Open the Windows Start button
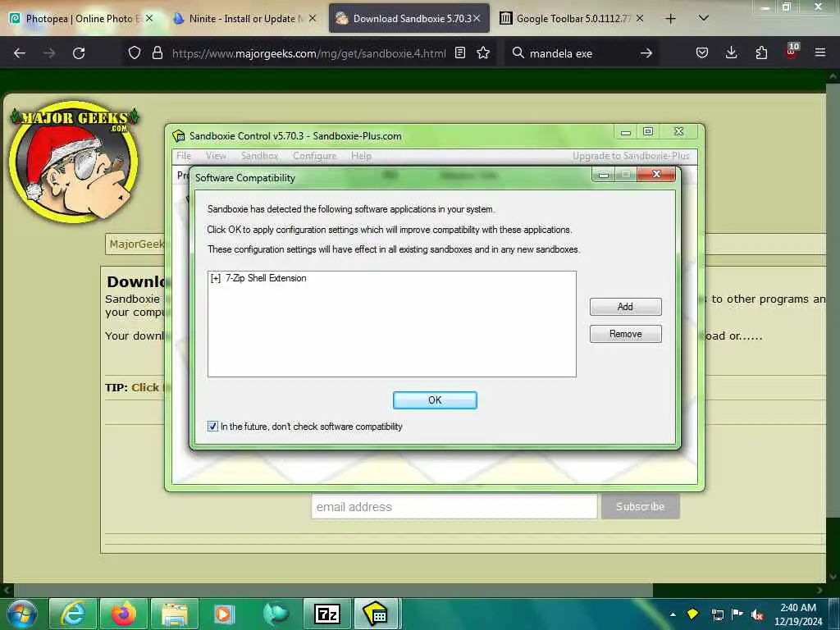 click(x=22, y=614)
